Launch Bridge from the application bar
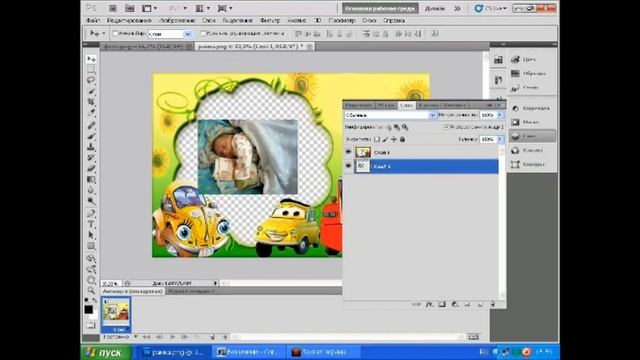This screenshot has width=640, height=360. coord(113,8)
